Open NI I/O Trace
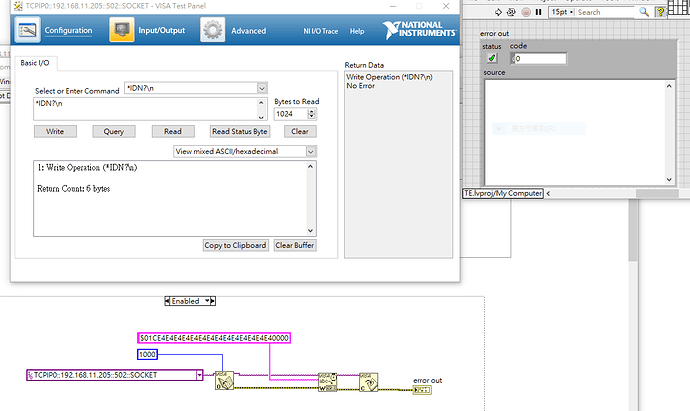Viewport: 690px width, 411px height. tap(321, 31)
